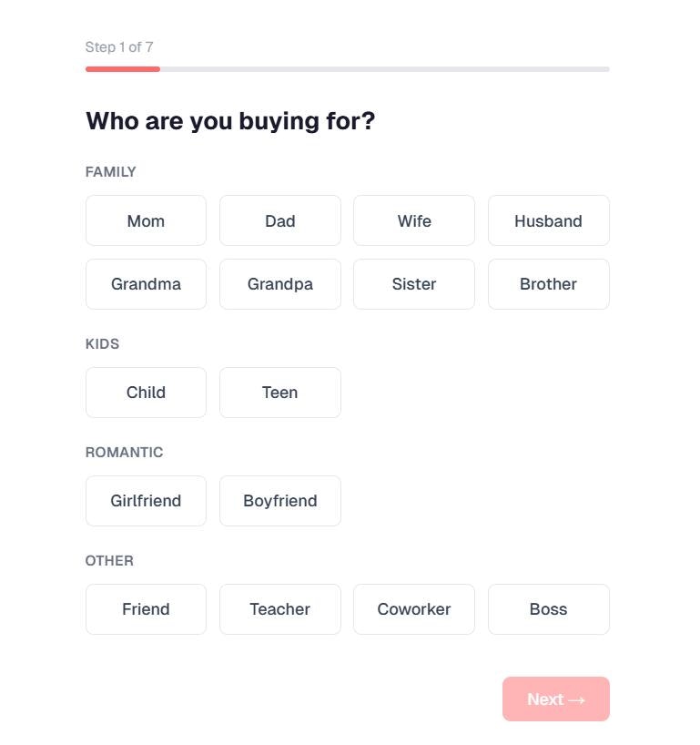Screen dimensions: 700x745
Task: Click the FAMILY section label
Action: click(110, 171)
